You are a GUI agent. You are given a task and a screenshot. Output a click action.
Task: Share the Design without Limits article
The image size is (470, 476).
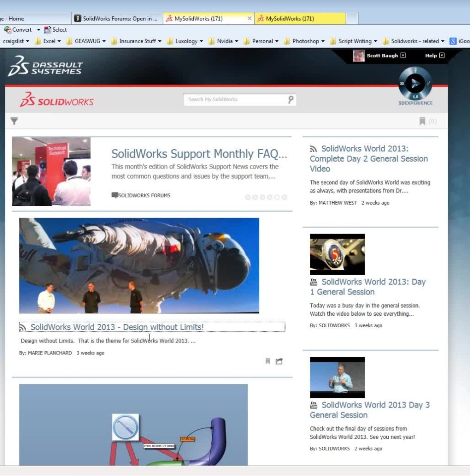279,361
